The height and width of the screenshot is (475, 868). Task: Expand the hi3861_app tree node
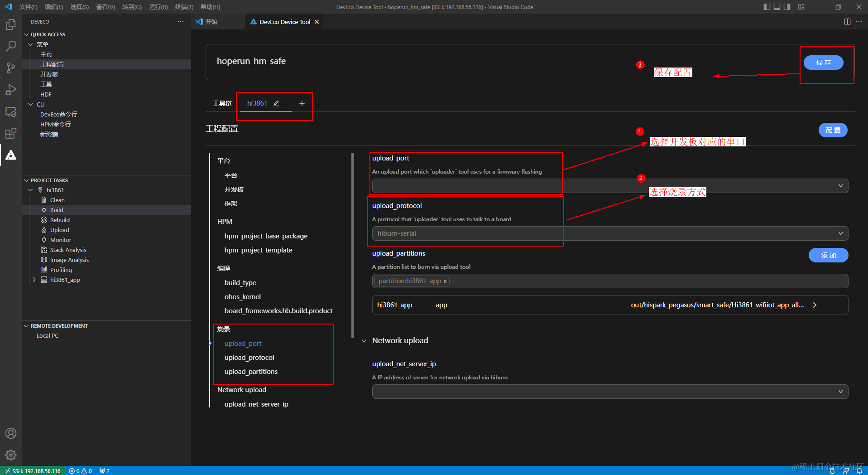(34, 280)
